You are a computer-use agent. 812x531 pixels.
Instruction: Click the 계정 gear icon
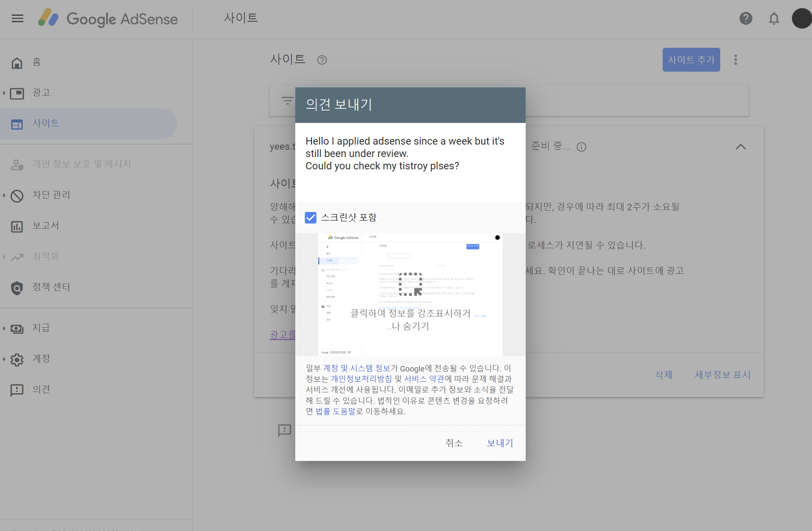click(x=17, y=359)
